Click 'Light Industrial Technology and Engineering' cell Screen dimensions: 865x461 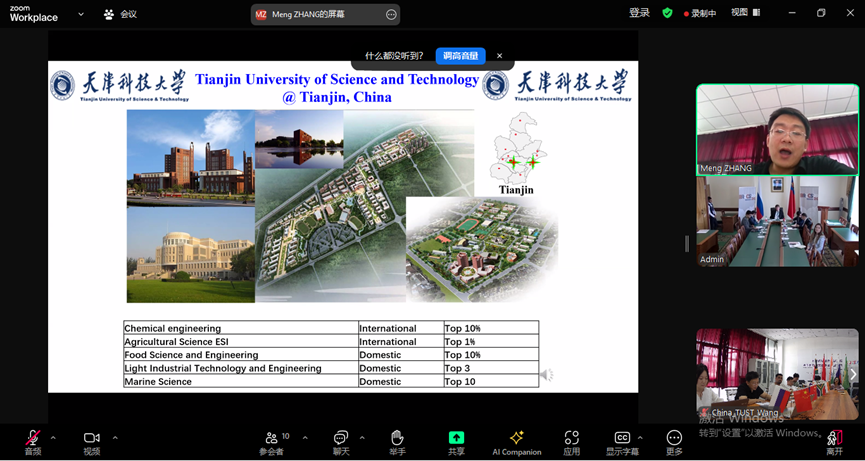pos(241,368)
